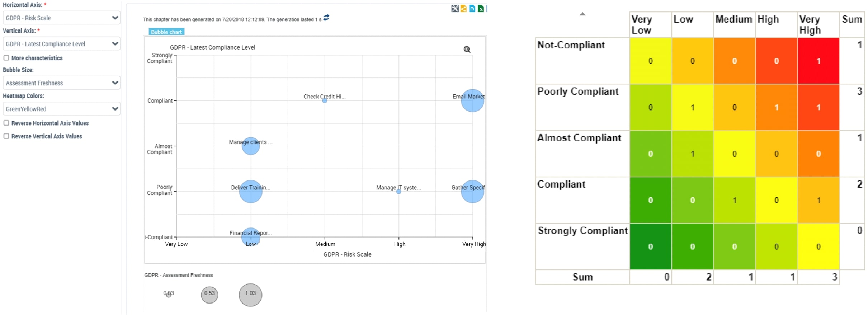Expand the Bubble Size dropdown
Viewport: 868px width, 315px height.
61,83
